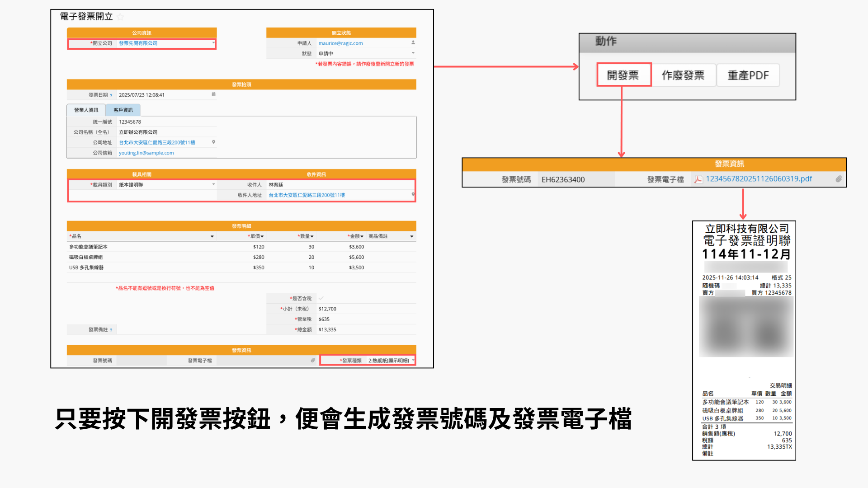
Task: Open the 狀態 dropdown showing 申請中
Action: [x=413, y=53]
